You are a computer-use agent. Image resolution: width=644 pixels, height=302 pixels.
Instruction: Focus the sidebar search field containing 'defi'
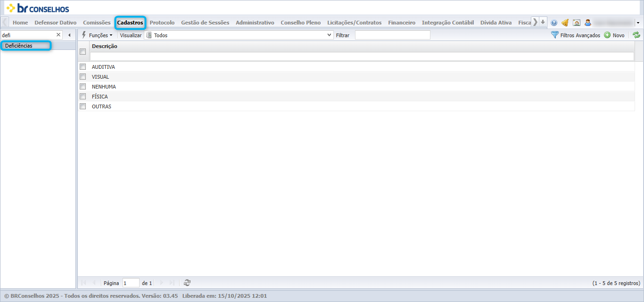28,35
